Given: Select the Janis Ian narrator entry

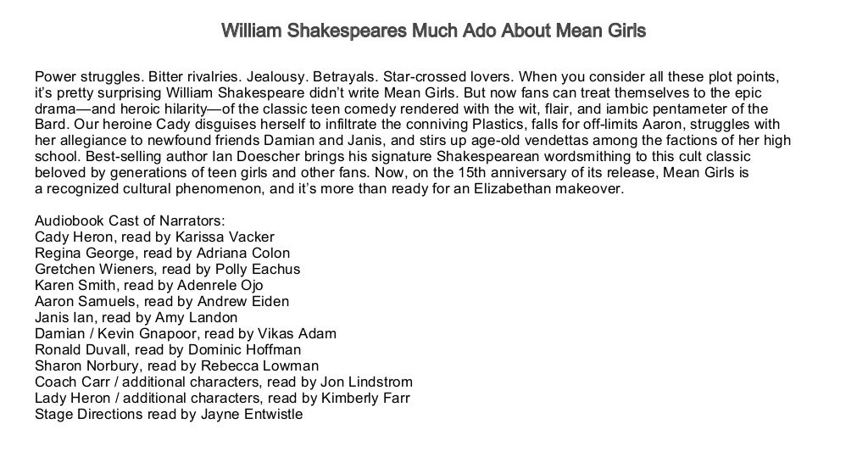Looking at the screenshot, I should [136, 318].
